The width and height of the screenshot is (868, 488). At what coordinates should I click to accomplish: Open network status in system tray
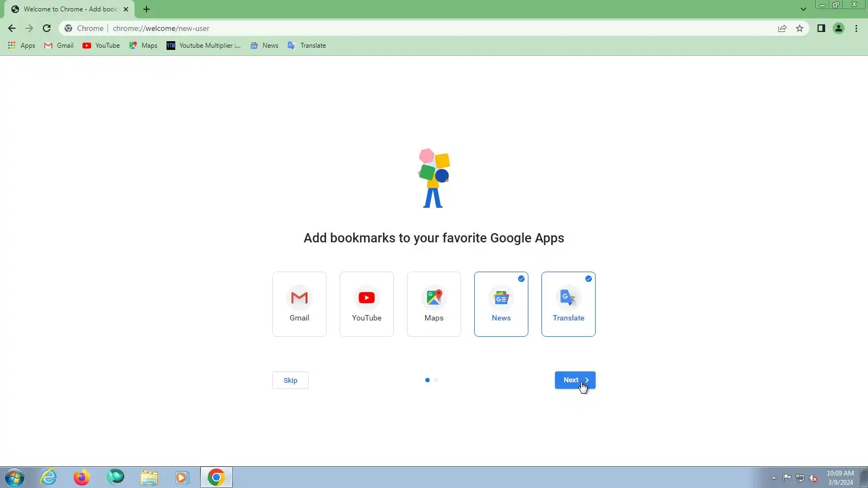pyautogui.click(x=800, y=478)
